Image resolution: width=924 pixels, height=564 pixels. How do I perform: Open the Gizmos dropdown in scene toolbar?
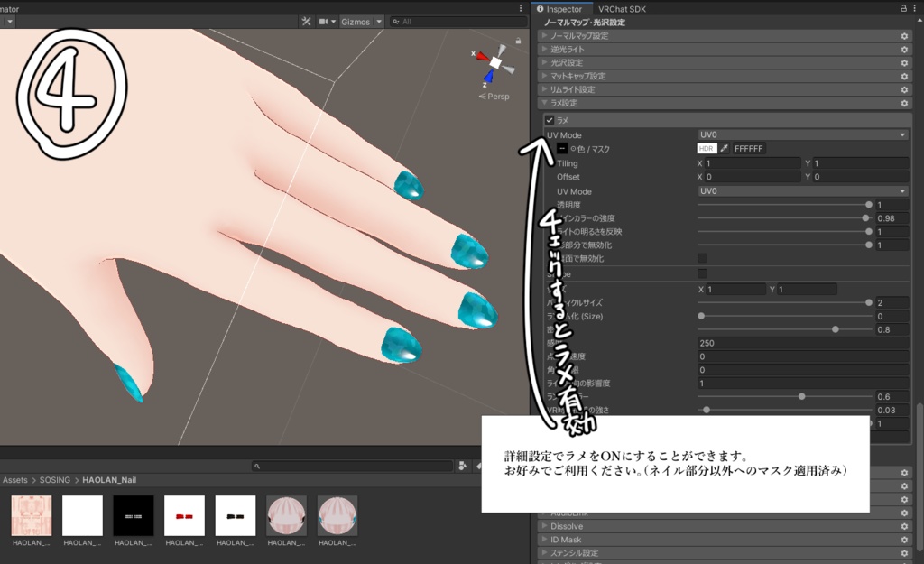click(x=360, y=21)
